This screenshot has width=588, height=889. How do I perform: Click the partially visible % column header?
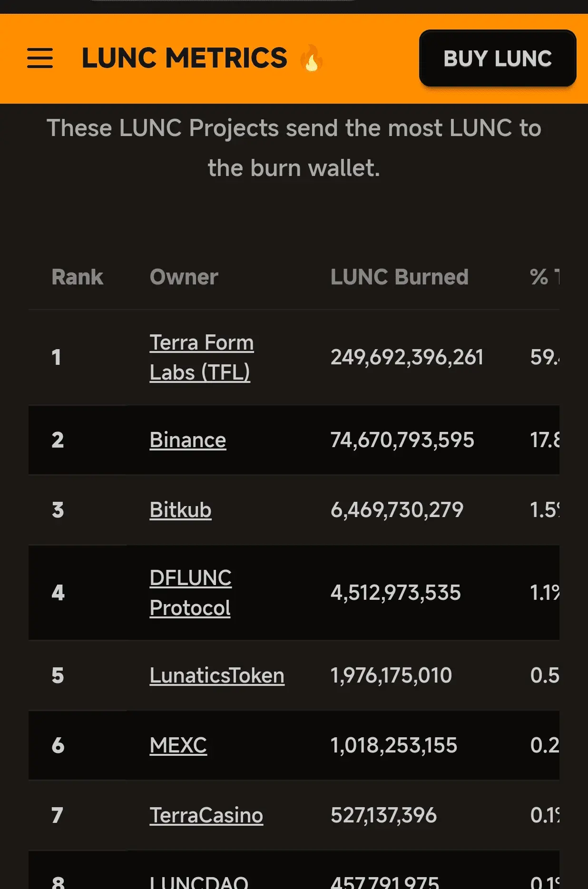pos(545,277)
